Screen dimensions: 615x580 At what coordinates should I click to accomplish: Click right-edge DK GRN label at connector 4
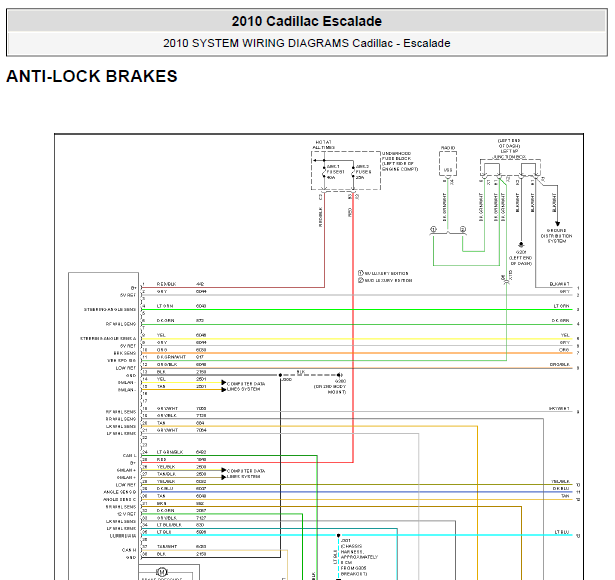(560, 320)
